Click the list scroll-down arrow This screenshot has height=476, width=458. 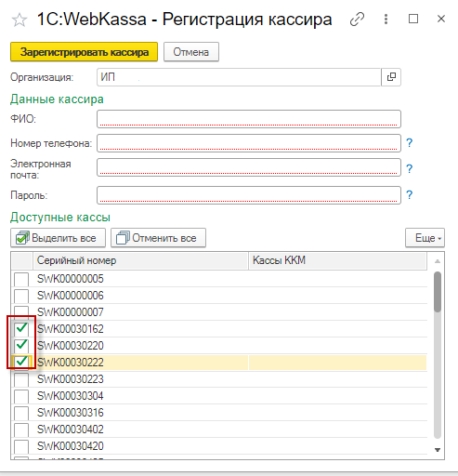pos(438,450)
